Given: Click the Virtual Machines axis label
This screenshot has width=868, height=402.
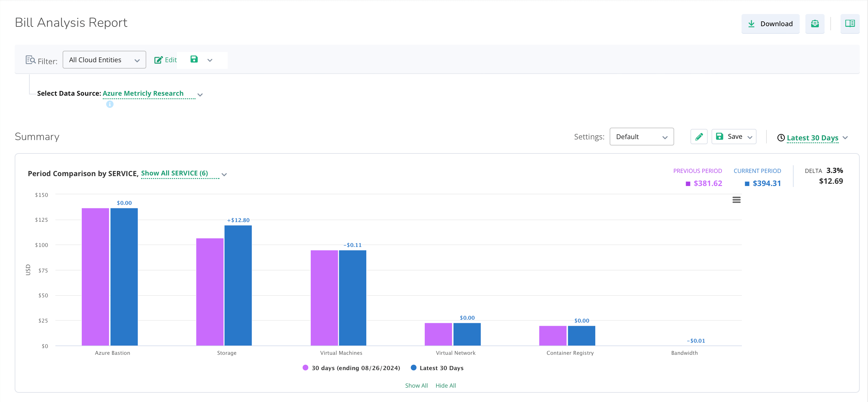Looking at the screenshot, I should (341, 353).
